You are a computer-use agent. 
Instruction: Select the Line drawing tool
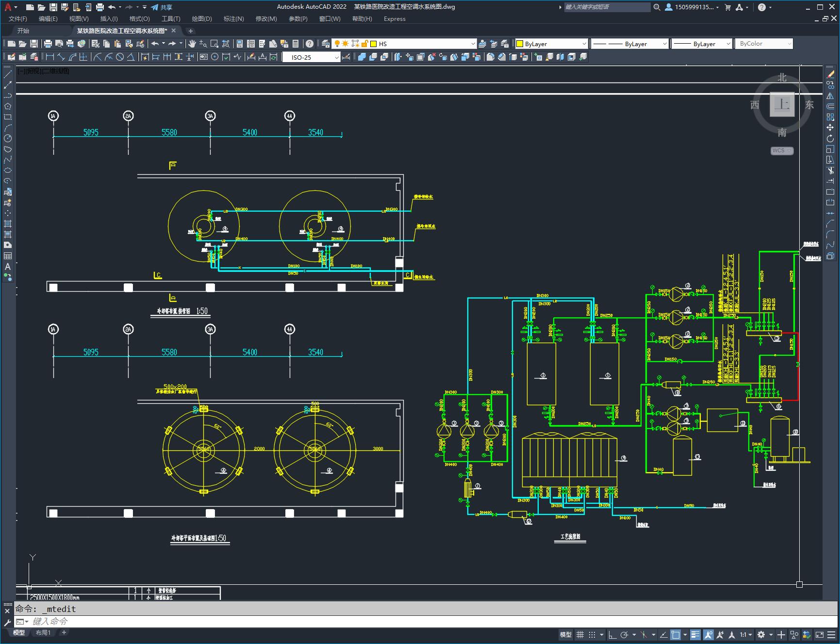(8, 74)
